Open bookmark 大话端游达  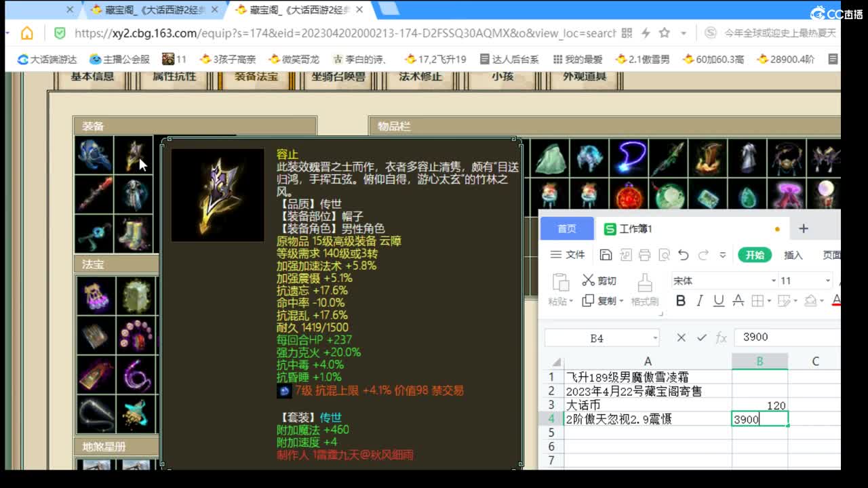coord(47,60)
